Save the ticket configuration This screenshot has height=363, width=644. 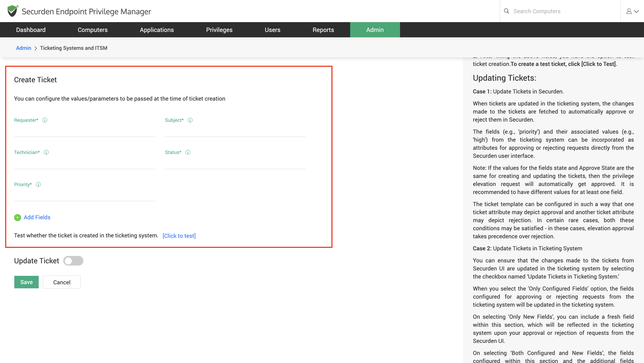point(27,282)
